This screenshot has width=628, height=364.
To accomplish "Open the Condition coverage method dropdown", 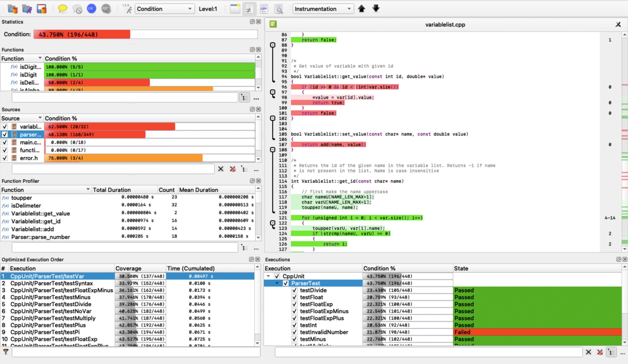I will tap(164, 9).
